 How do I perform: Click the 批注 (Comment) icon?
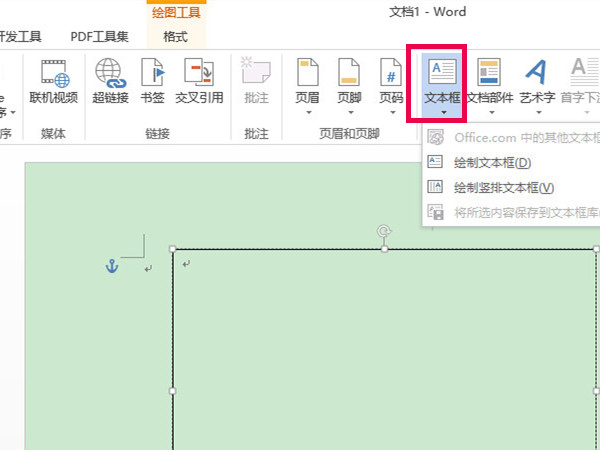coord(257,79)
